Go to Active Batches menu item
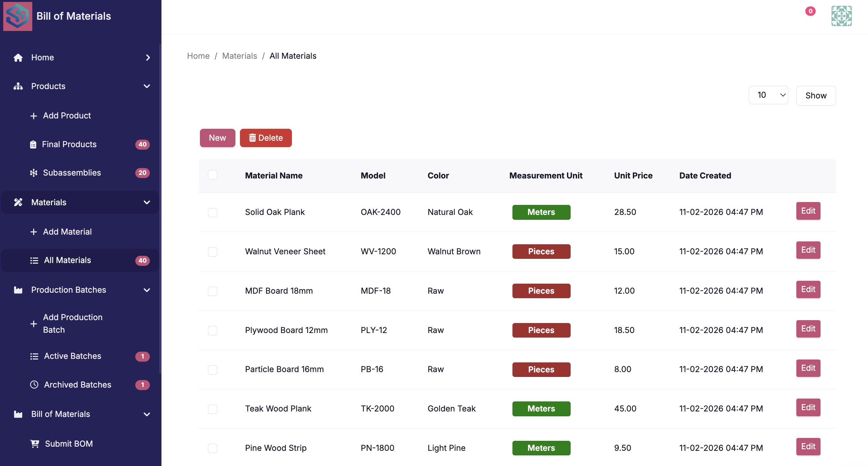868x466 pixels. point(72,356)
